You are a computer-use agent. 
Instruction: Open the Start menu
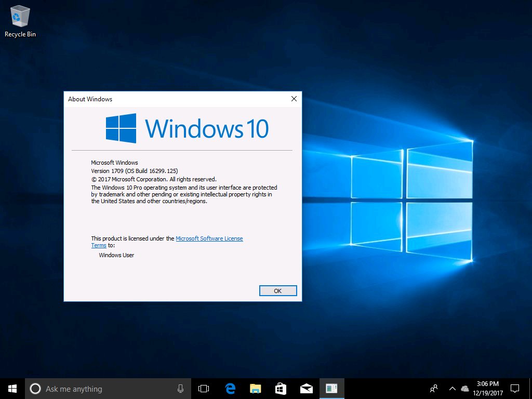(12, 389)
